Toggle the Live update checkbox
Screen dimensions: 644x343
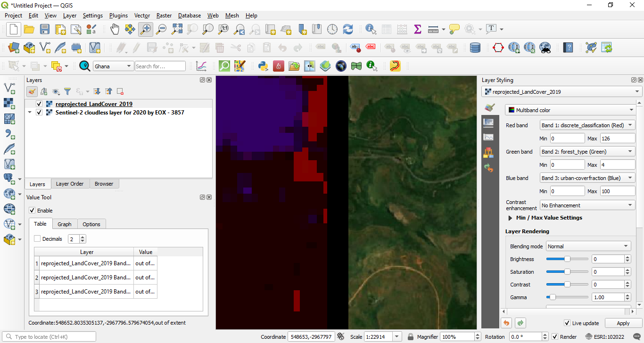567,323
